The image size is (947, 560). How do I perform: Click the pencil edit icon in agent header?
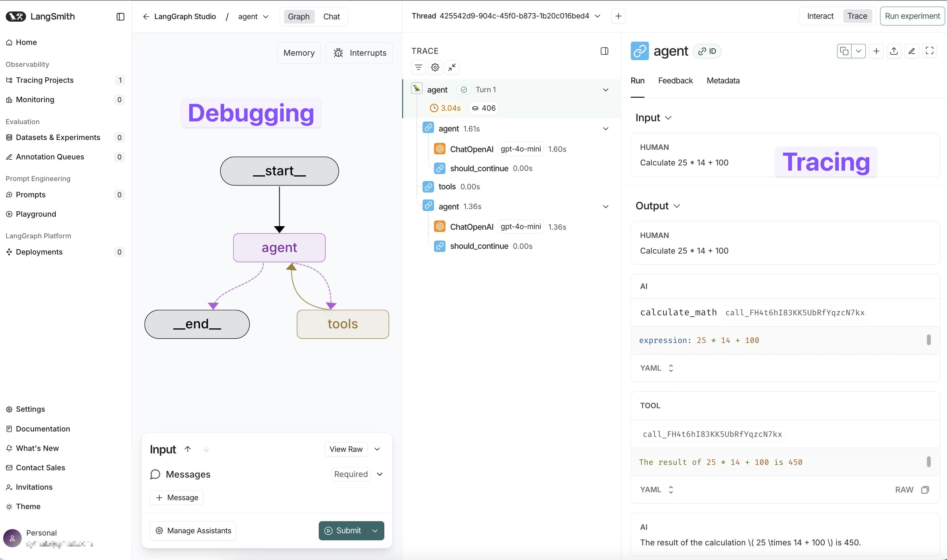[912, 51]
